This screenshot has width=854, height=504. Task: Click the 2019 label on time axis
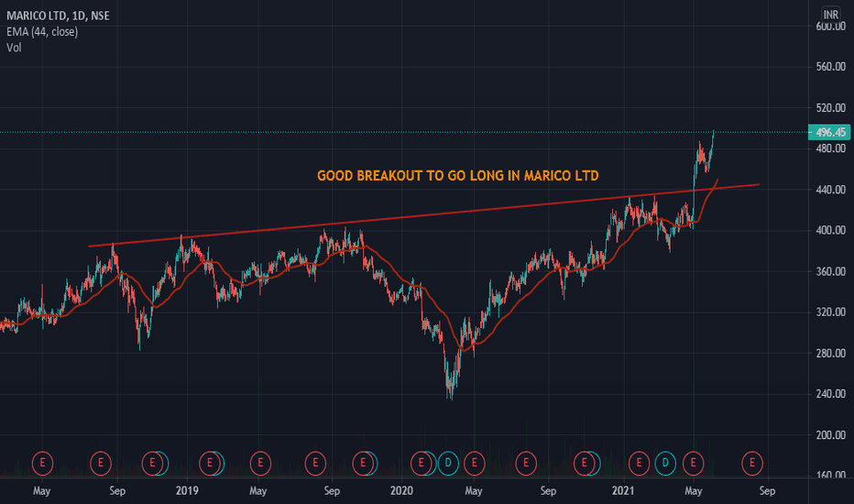pyautogui.click(x=187, y=491)
